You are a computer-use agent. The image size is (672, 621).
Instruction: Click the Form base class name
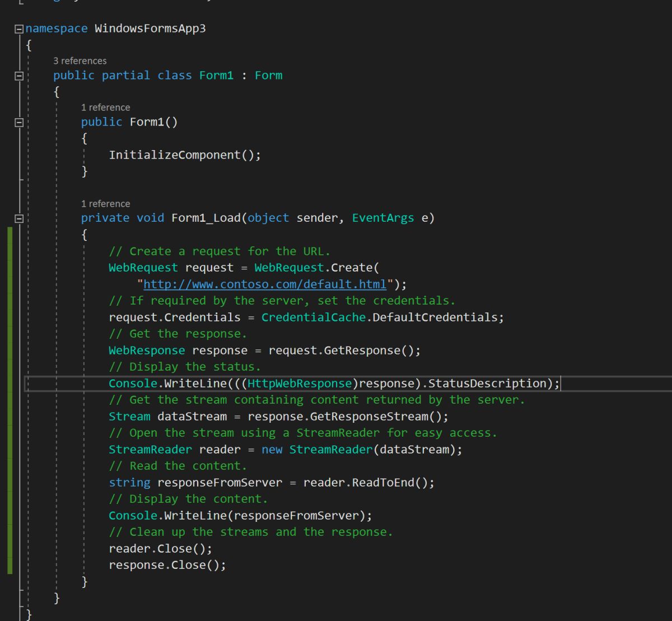click(x=269, y=76)
